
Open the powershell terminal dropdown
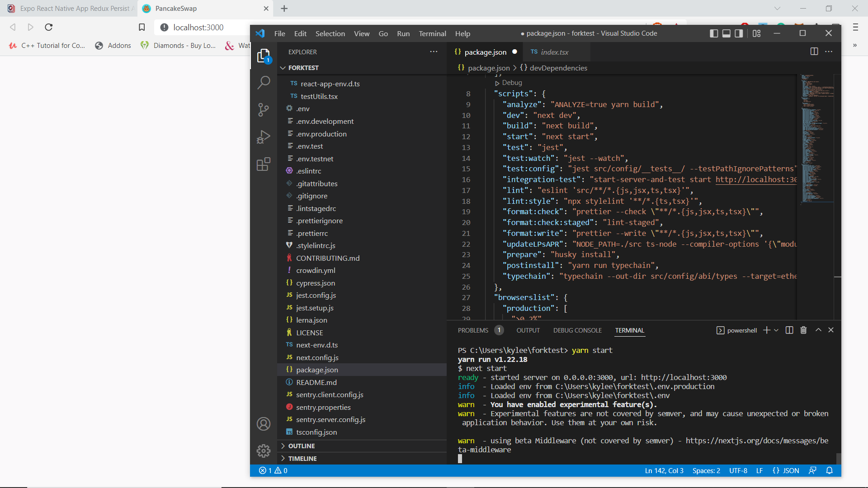(x=776, y=330)
